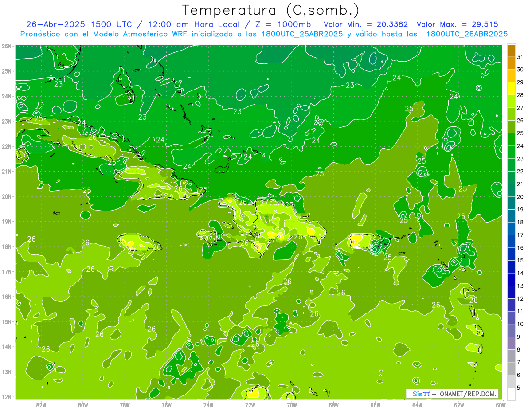Click the "24N" latitude axis label
The height and width of the screenshot is (411, 532).
coord(6,96)
